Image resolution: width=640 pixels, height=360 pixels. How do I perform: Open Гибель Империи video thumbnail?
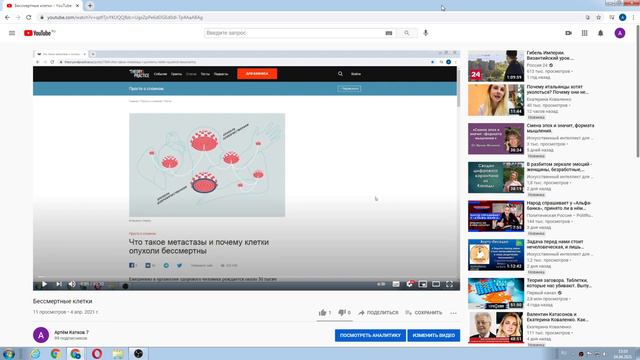[496, 66]
